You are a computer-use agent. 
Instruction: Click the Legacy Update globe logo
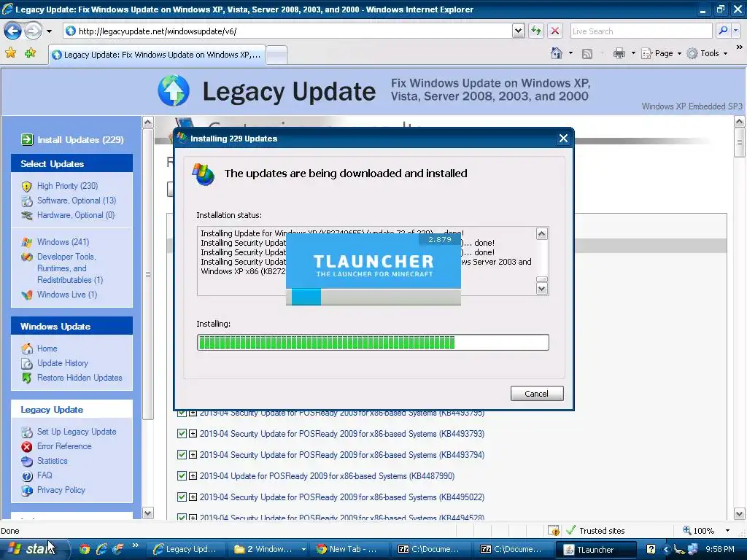point(174,90)
